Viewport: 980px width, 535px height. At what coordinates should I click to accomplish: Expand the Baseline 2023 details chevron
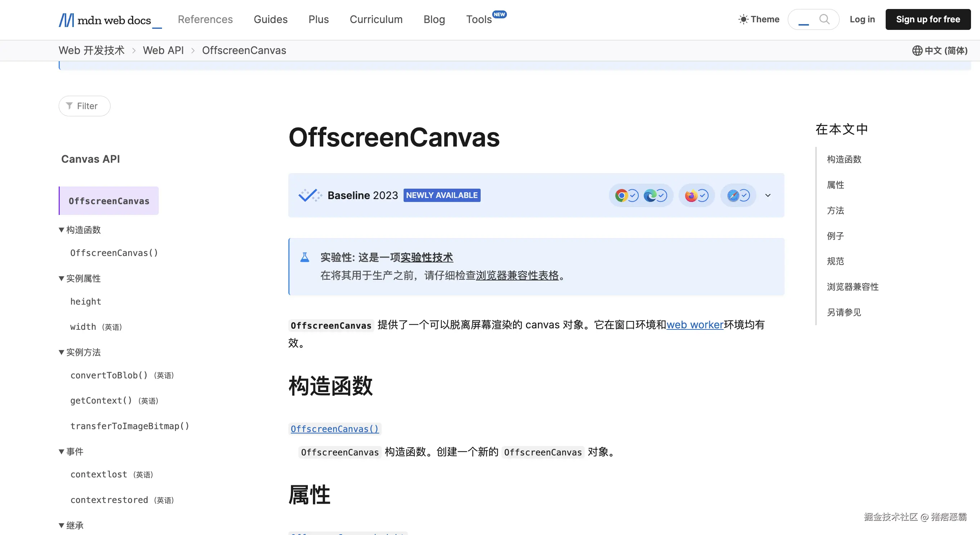point(768,195)
